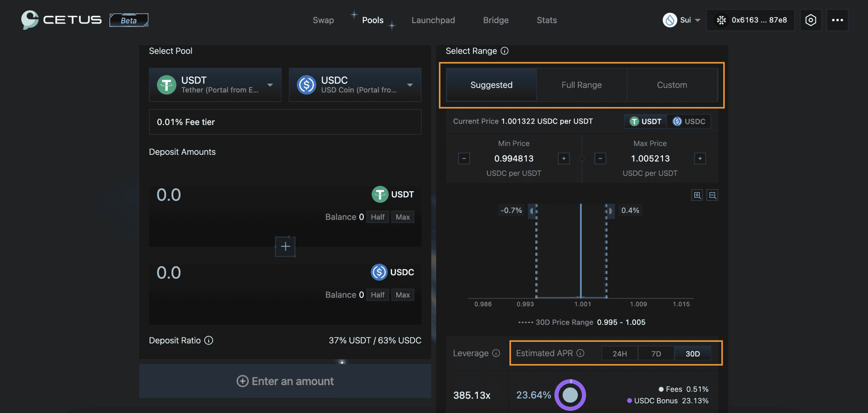Open the settings hexagon icon
Image resolution: width=868 pixels, height=413 pixels.
click(811, 20)
